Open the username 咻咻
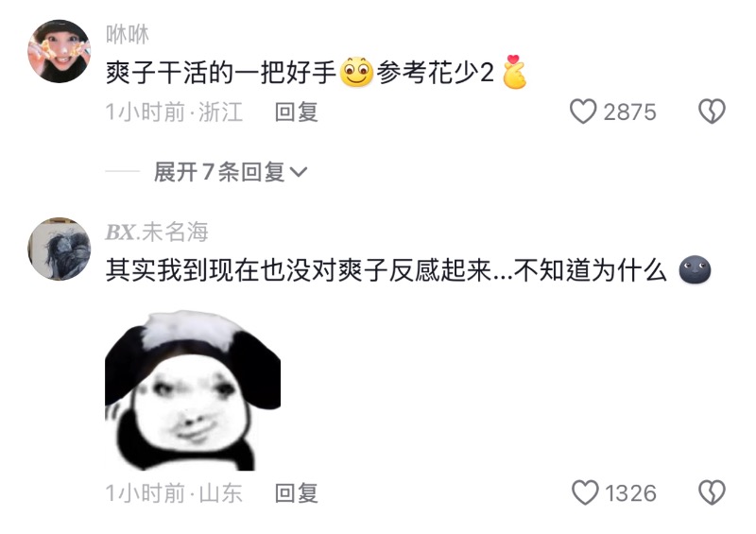Viewport: 756px width, 534px height. (128, 34)
